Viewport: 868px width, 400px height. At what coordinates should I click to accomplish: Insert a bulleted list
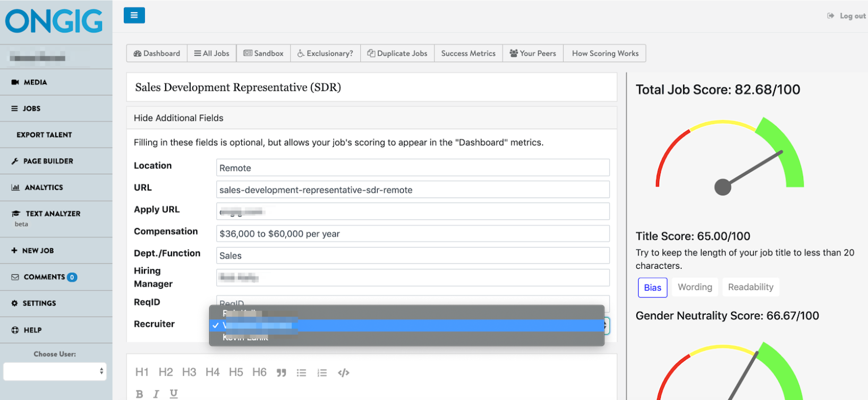pyautogui.click(x=302, y=373)
